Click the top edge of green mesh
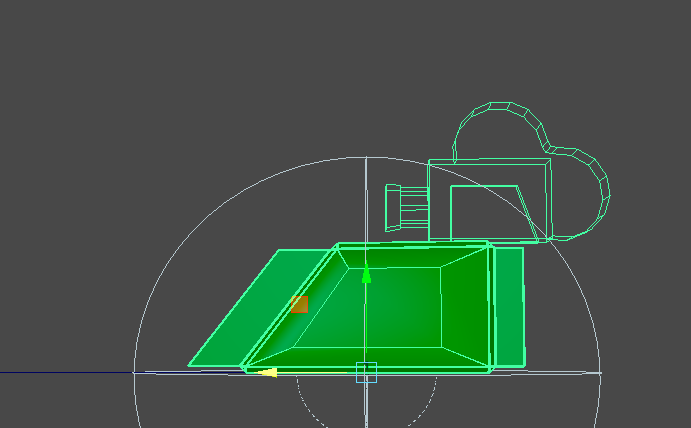The image size is (691, 428). click(415, 244)
